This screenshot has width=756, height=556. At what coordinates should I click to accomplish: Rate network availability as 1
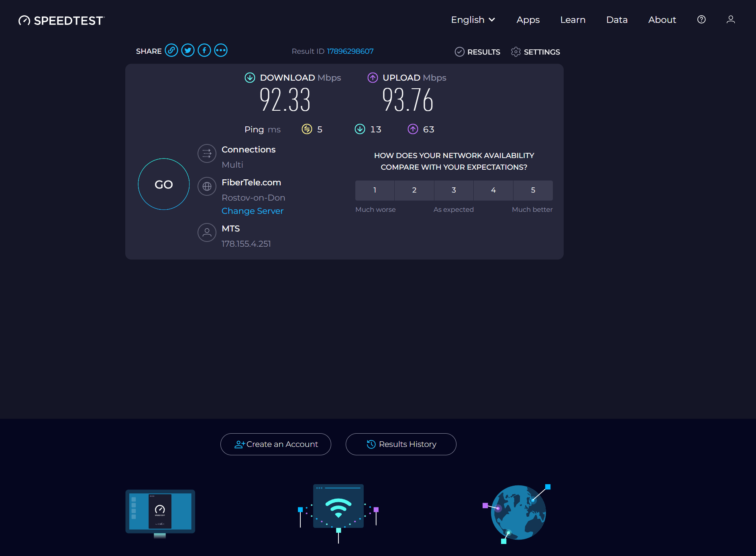point(375,190)
